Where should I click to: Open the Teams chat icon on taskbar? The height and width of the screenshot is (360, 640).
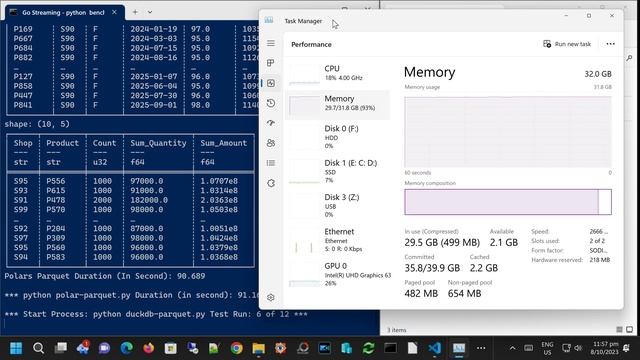[104, 348]
